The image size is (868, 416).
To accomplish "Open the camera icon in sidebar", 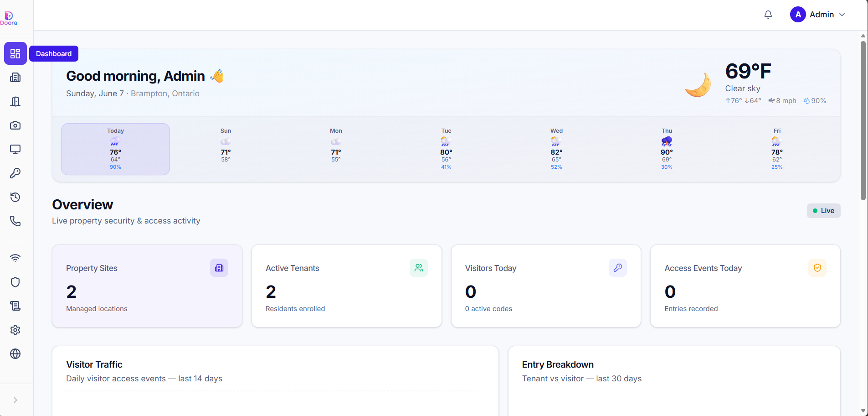I will click(x=15, y=125).
